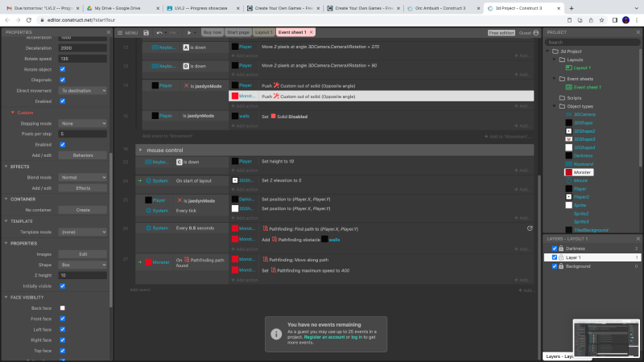Uncheck the Rotate object checkbox
Viewport: 644px width, 362px height.
(x=63, y=69)
